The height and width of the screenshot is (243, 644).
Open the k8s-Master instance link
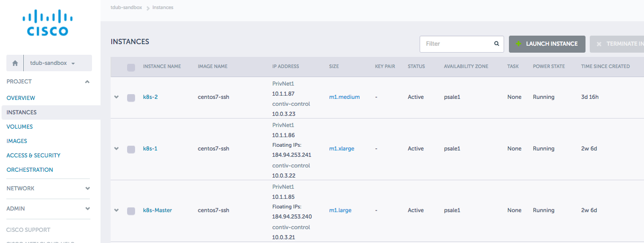coord(157,210)
